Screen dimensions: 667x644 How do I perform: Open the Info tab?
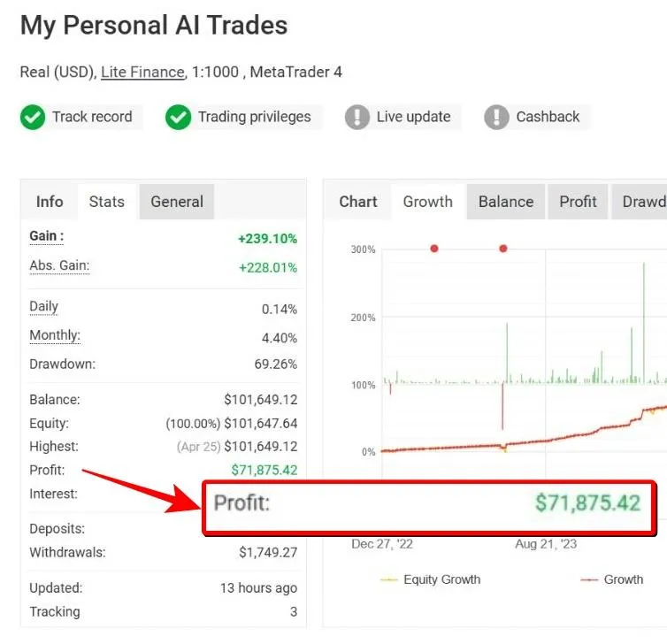pyautogui.click(x=50, y=202)
